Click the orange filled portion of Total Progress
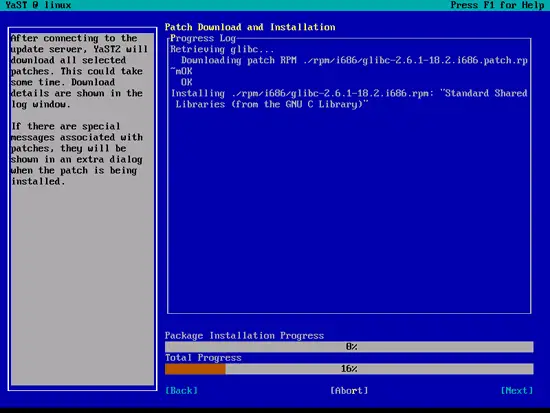The image size is (550, 413). coord(195,369)
